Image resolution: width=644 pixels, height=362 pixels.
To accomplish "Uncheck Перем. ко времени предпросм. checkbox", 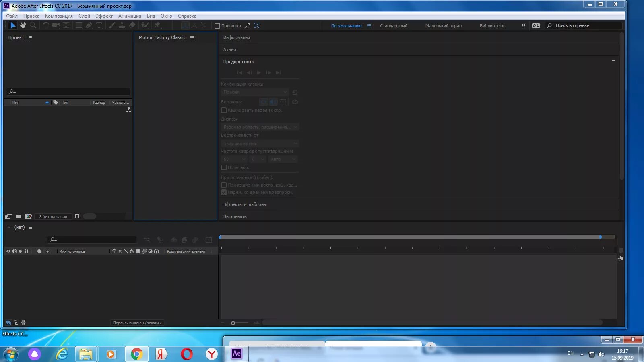I will (x=224, y=192).
